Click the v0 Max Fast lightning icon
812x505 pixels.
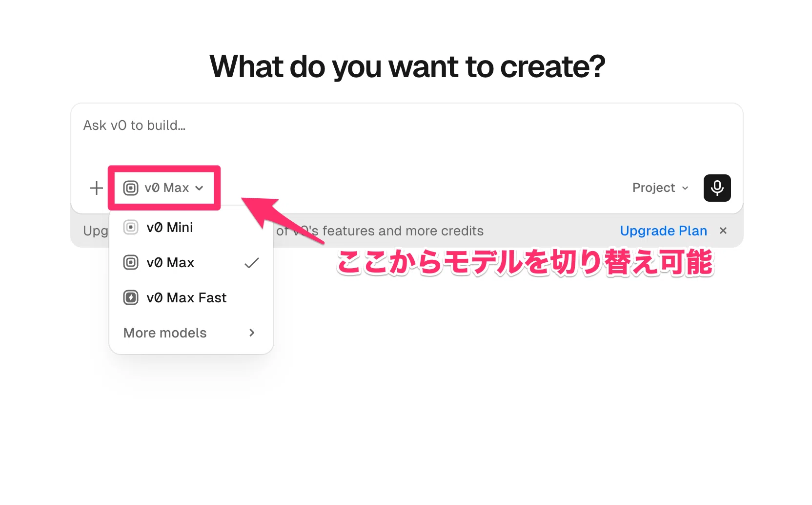pos(131,298)
